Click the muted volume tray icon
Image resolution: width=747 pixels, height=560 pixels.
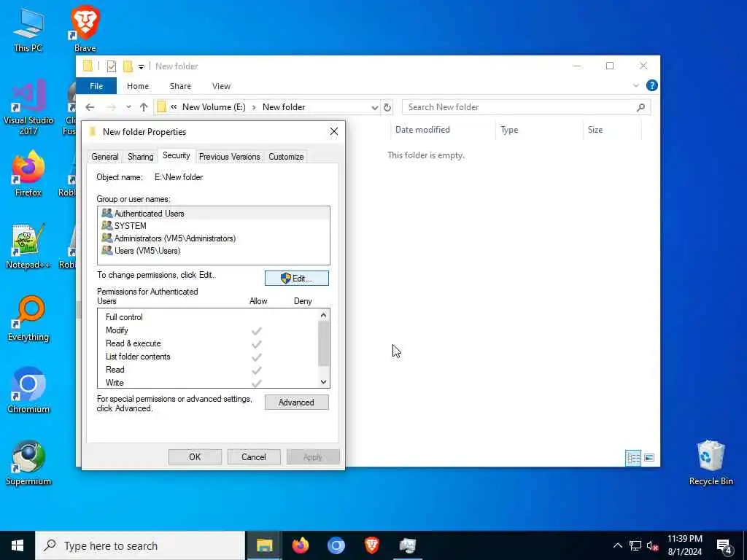tap(653, 545)
